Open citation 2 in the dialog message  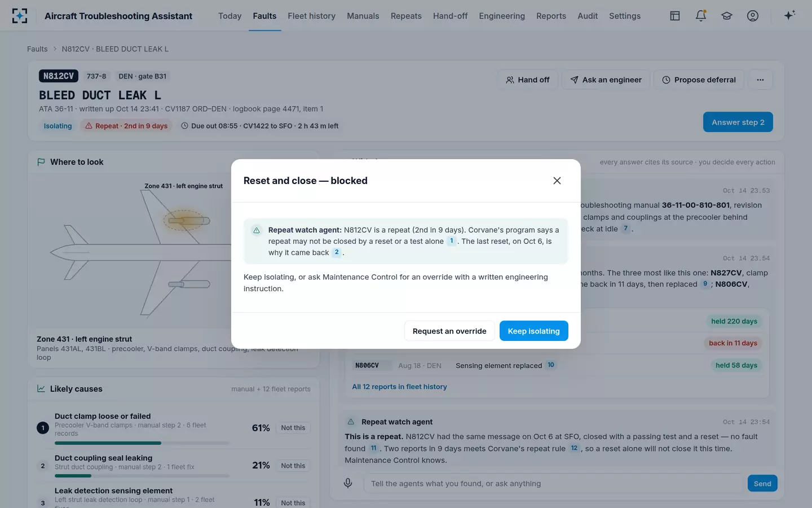[x=337, y=252]
